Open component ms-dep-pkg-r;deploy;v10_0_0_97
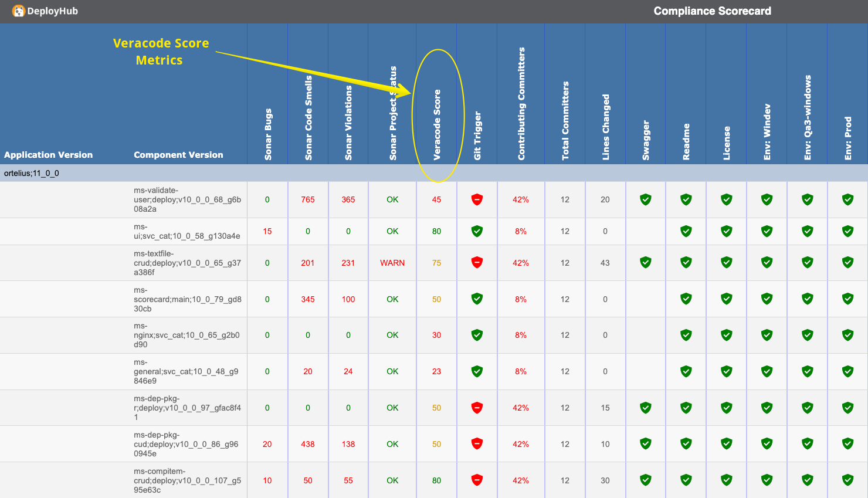This screenshot has width=868, height=498. [187, 408]
